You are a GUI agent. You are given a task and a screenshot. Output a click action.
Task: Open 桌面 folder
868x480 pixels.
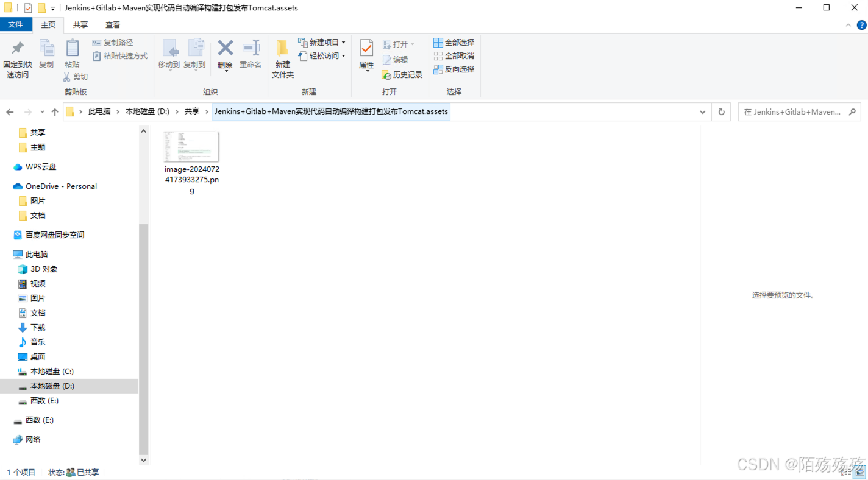click(38, 356)
